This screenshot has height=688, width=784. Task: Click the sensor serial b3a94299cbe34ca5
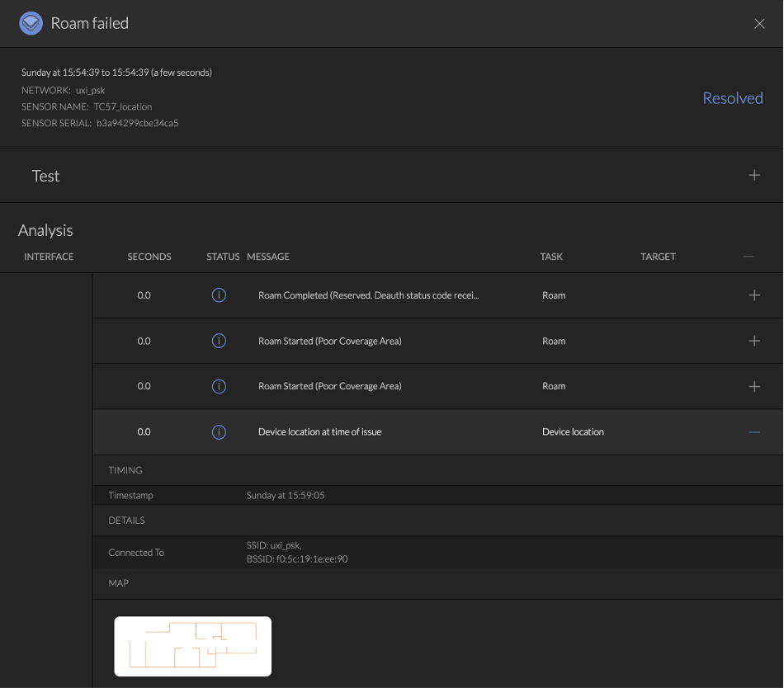point(138,123)
